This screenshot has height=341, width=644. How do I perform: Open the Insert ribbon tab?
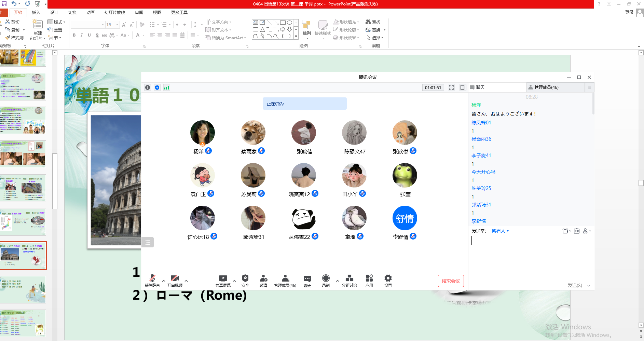coord(36,12)
